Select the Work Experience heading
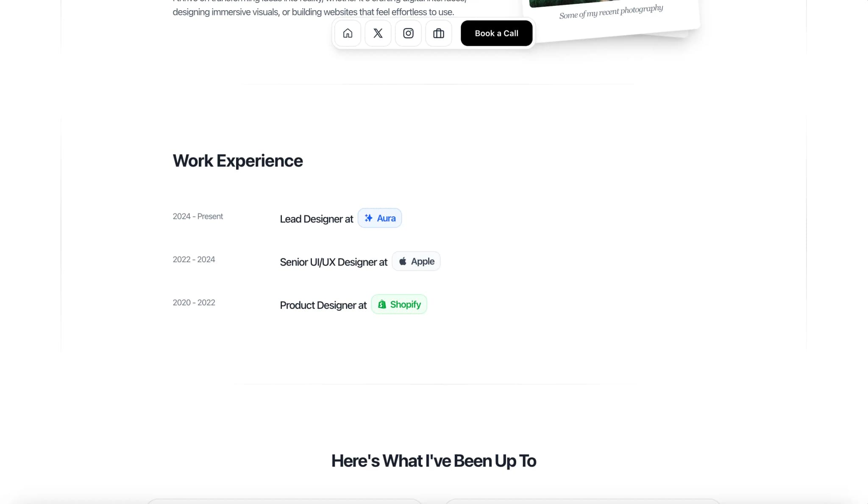 [237, 161]
